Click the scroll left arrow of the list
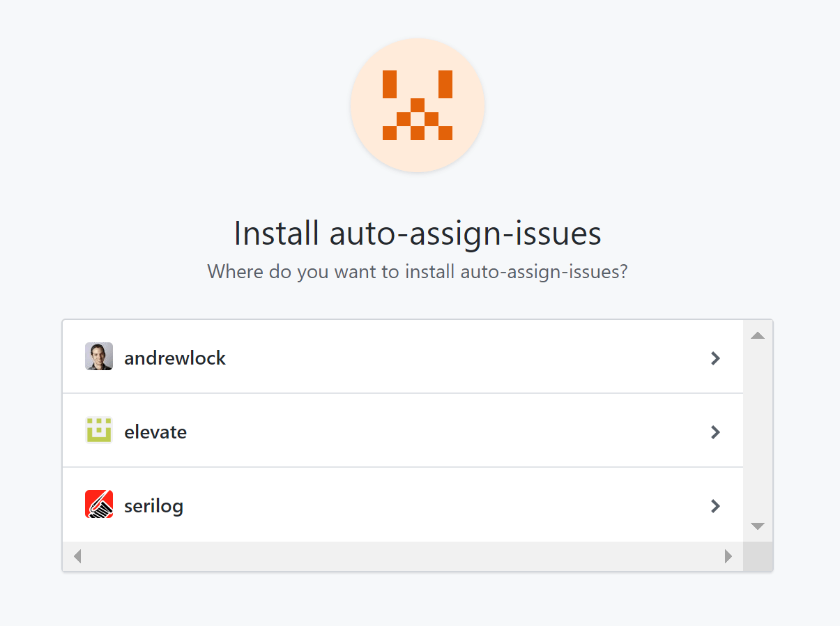 pos(77,556)
